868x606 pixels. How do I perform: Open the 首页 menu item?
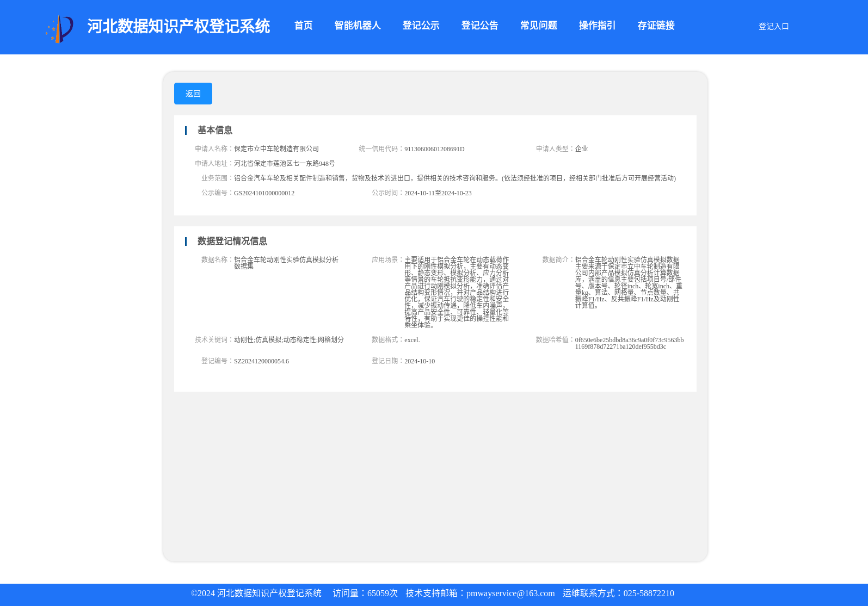303,26
